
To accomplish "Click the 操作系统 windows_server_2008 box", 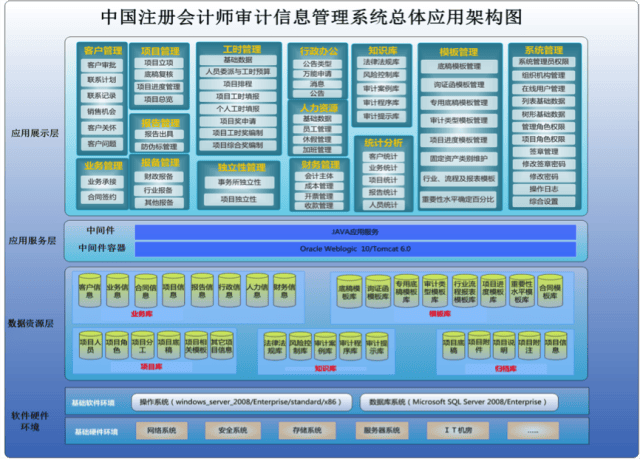I will coord(242,402).
